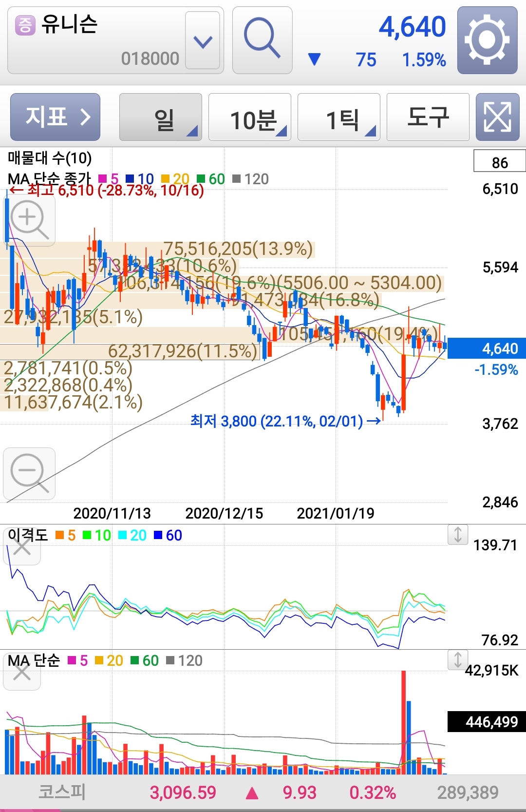
Task: Zoom out on the price chart
Action: [29, 473]
